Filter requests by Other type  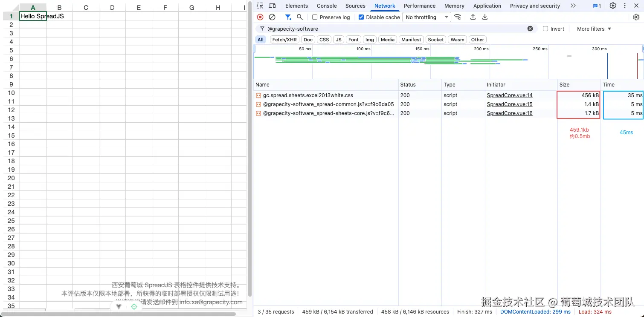click(478, 40)
